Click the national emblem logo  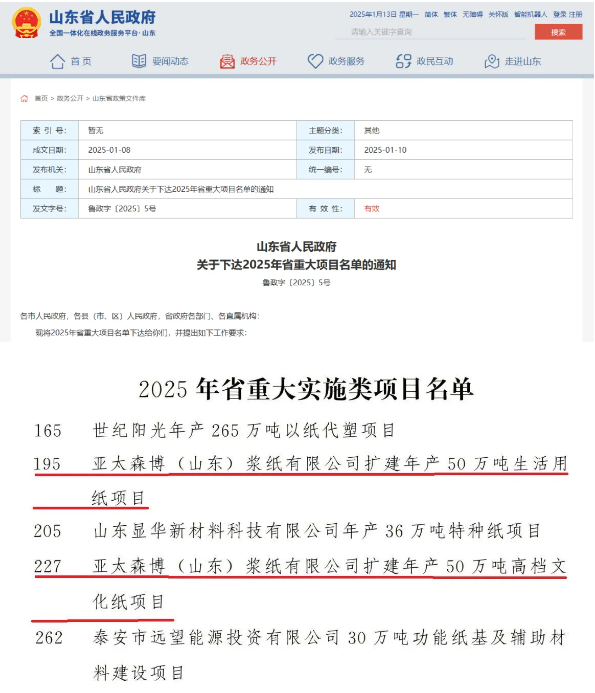click(x=27, y=23)
